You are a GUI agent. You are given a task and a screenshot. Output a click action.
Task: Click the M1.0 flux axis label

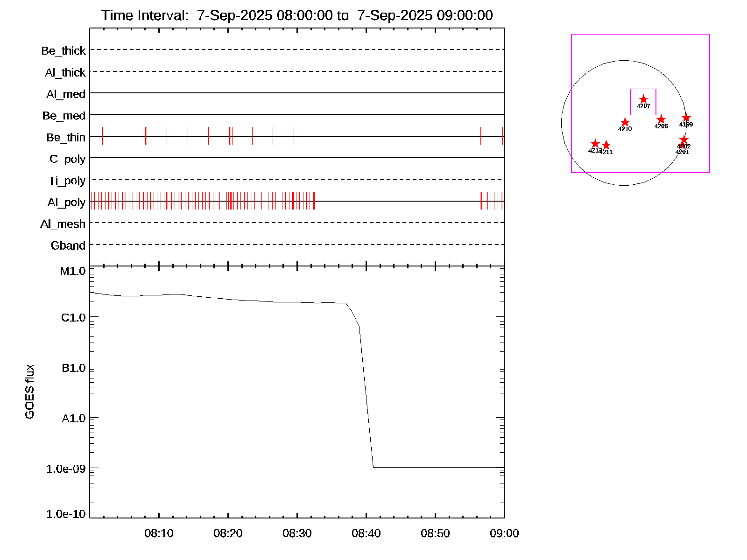(73, 271)
